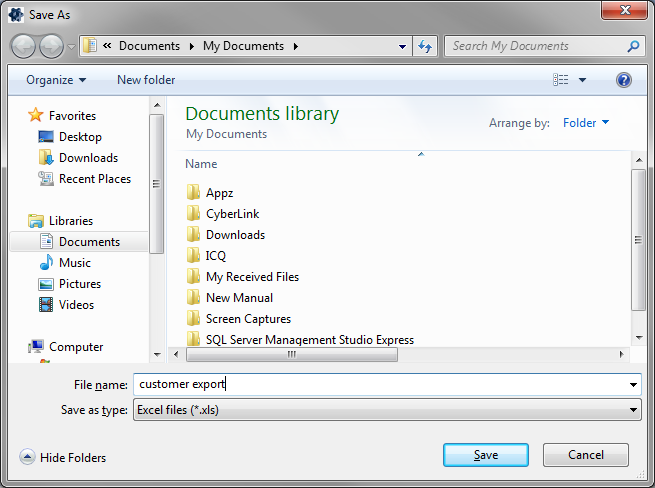Select Desktop in Favorites sidebar

[80, 137]
